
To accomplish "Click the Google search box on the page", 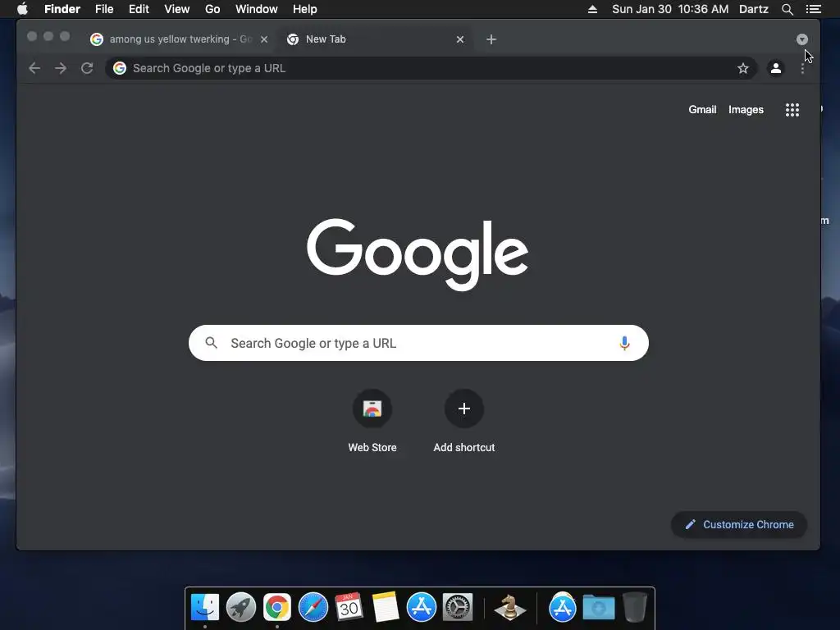I will coord(418,343).
